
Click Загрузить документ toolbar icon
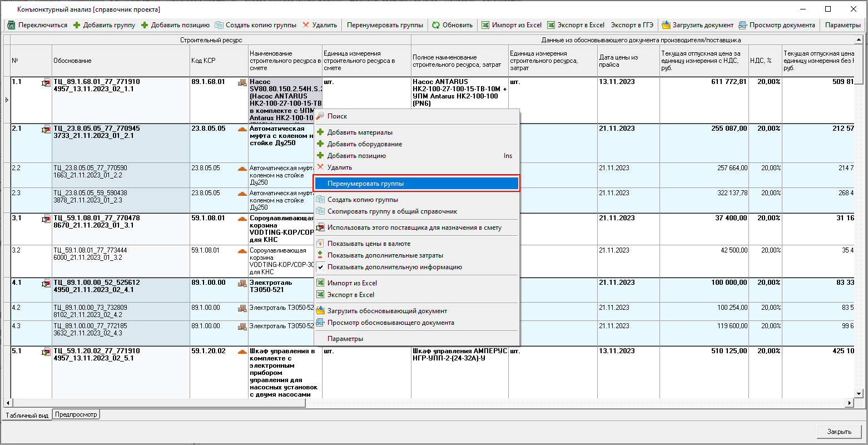[666, 25]
